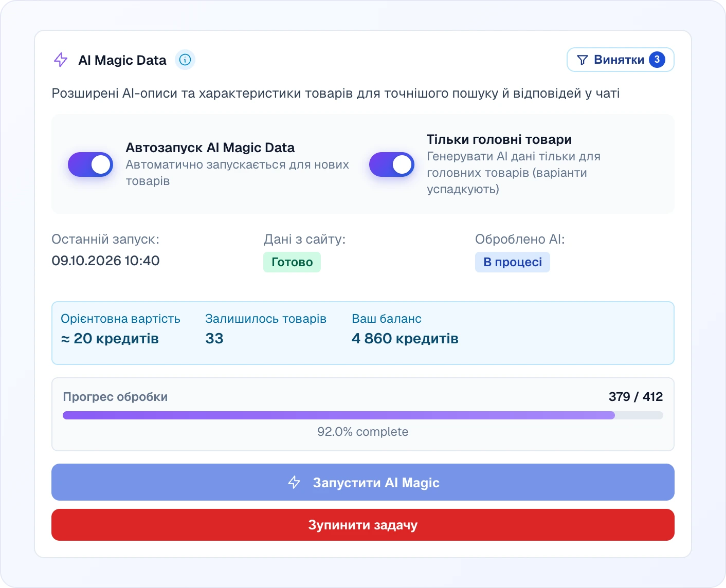Click the red Зупинити задачу button
The image size is (726, 588).
click(363, 525)
